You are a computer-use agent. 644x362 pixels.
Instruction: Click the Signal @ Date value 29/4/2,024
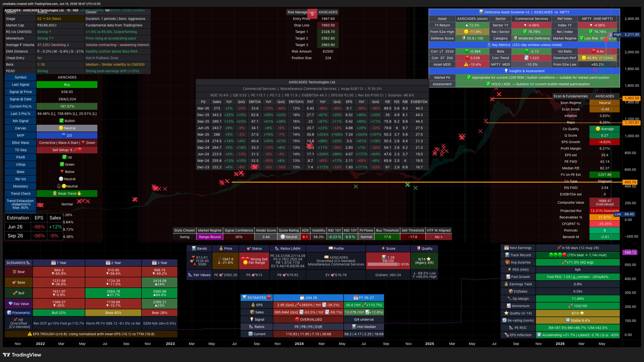(x=67, y=99)
